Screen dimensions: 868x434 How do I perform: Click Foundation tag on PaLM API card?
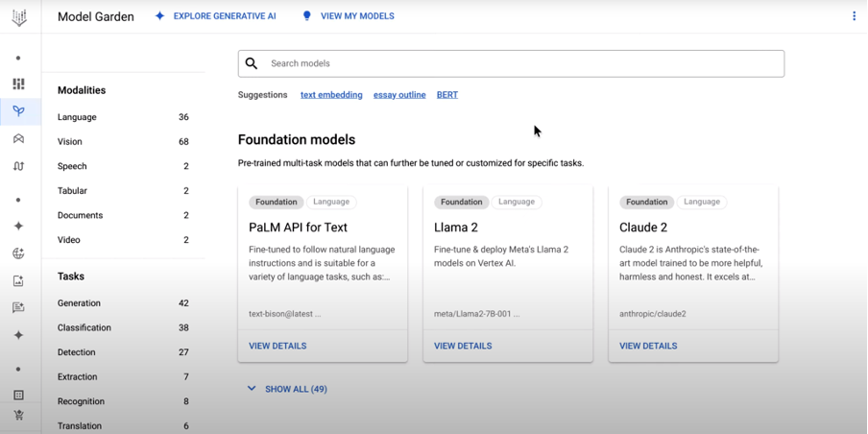(277, 202)
